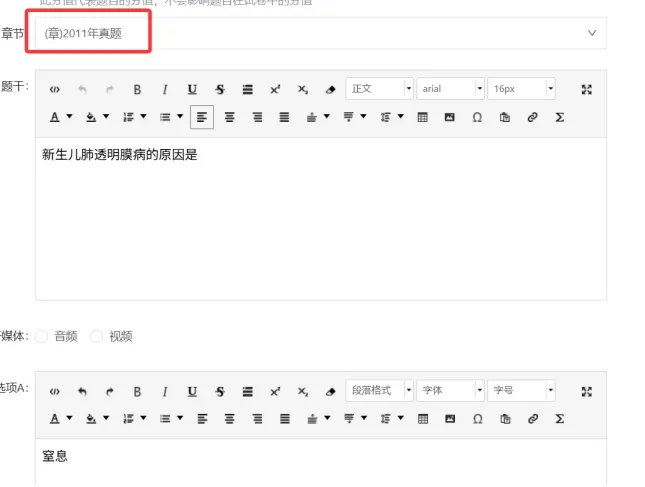Redo edit in 题干 editor
The width and height of the screenshot is (645, 487).
tap(109, 89)
